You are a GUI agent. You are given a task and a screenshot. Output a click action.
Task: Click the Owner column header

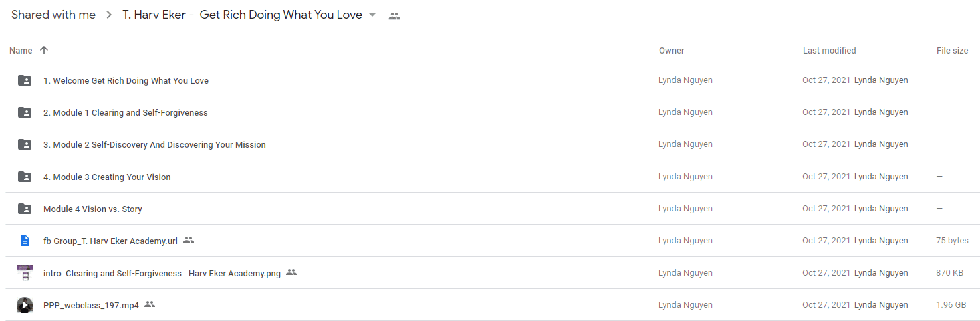(671, 50)
